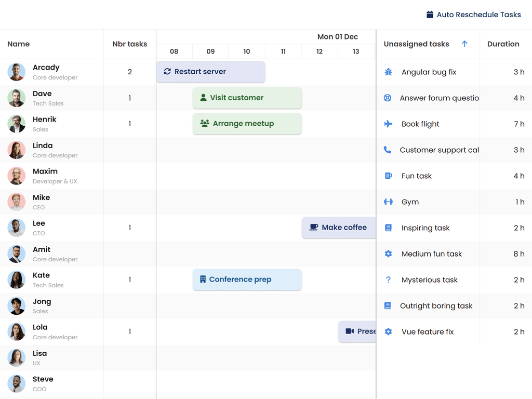Image resolution: width=532 pixels, height=399 pixels.
Task: Toggle sort arrow on Unassigned tasks column
Action: 464,44
